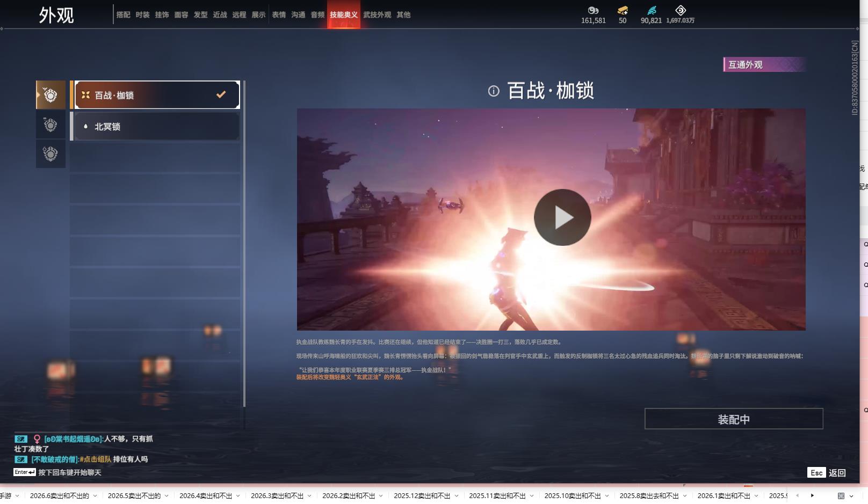Click the ticket icon above 50
This screenshot has height=504, width=868.
click(x=623, y=10)
